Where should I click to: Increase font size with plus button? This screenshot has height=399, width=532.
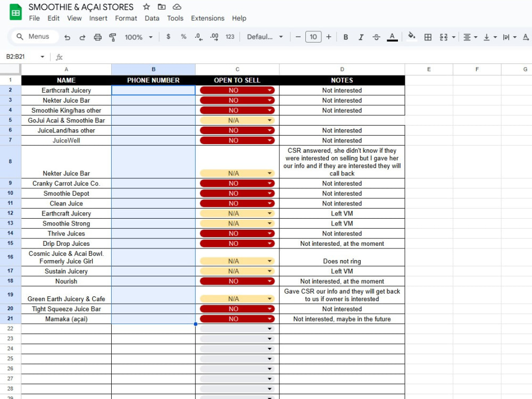point(328,37)
